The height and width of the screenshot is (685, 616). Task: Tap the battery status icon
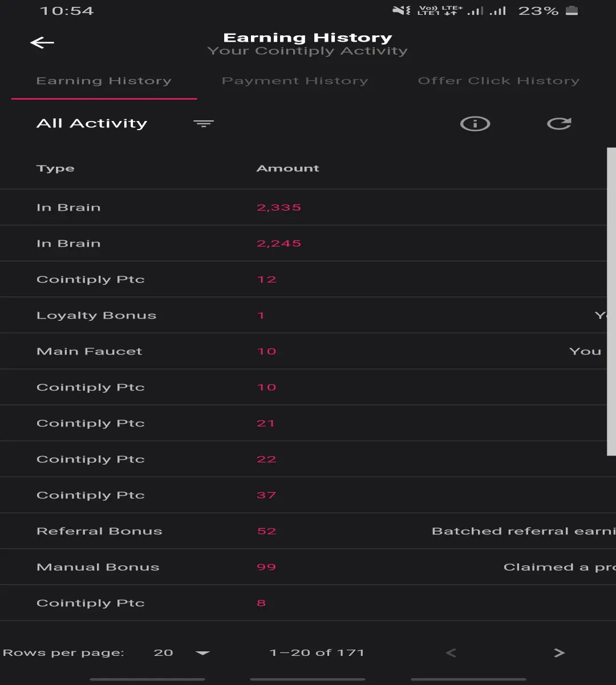point(572,10)
